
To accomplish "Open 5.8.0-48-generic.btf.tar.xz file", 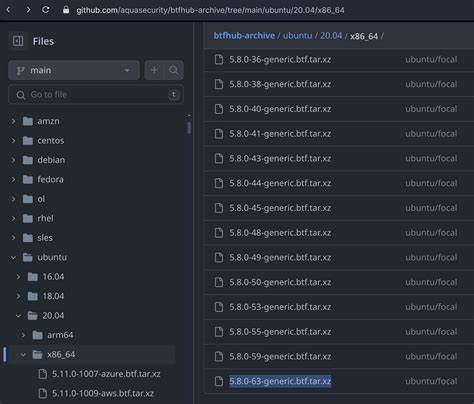I will (280, 233).
